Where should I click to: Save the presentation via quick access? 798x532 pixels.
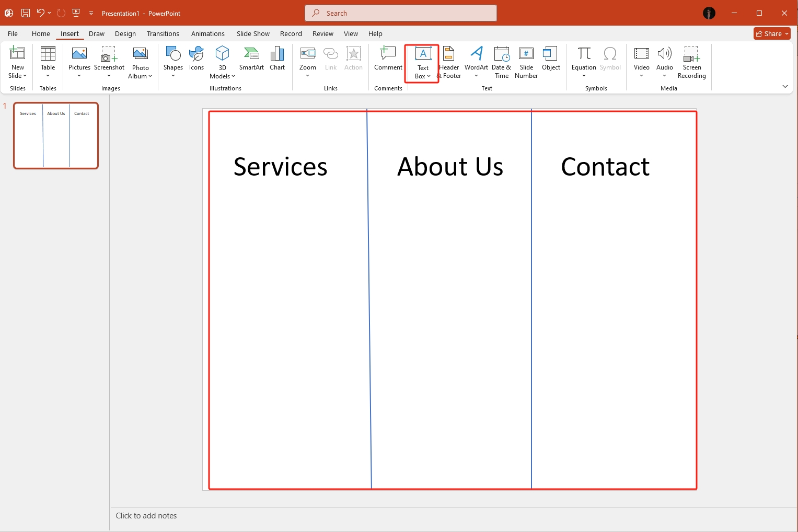[25, 13]
